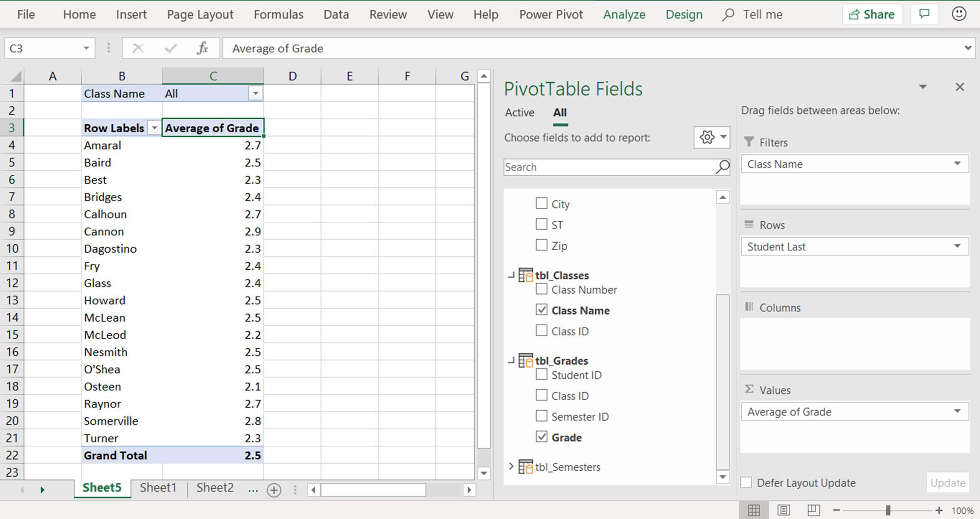Expand the tbl_Semesters table expander

pos(512,467)
